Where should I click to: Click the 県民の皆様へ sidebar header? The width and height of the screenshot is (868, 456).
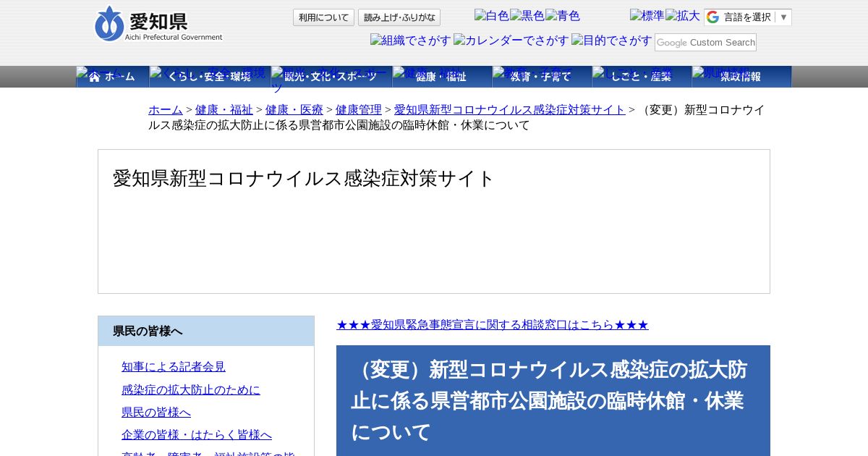click(206, 331)
